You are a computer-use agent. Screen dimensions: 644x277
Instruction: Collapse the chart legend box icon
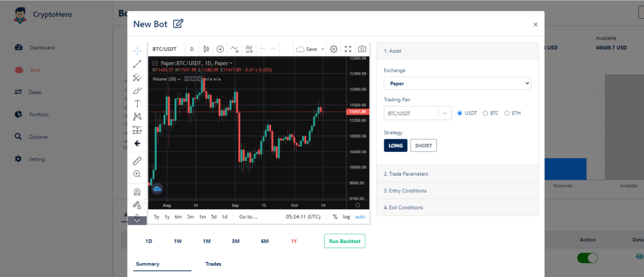click(x=155, y=63)
